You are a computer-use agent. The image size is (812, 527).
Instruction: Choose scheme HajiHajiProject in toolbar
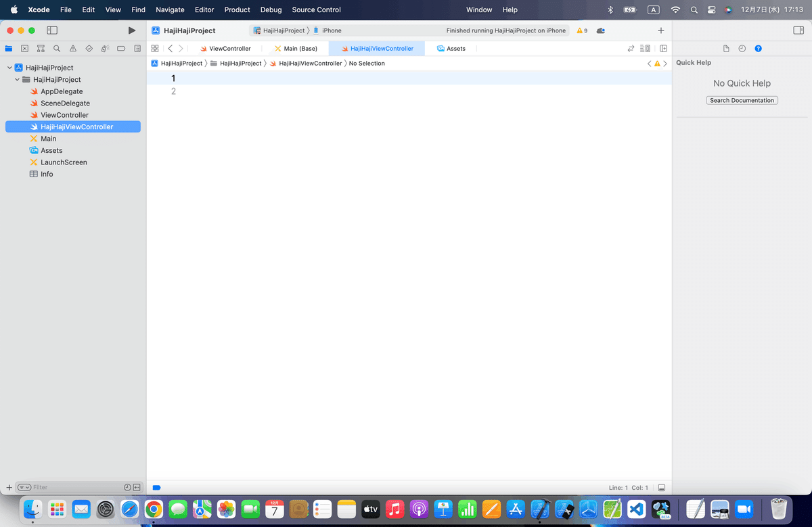[x=279, y=30]
